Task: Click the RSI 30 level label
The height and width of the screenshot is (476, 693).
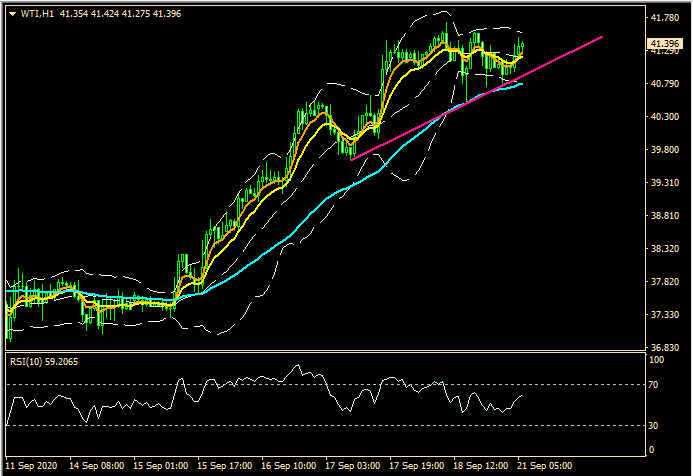Action: click(655, 426)
